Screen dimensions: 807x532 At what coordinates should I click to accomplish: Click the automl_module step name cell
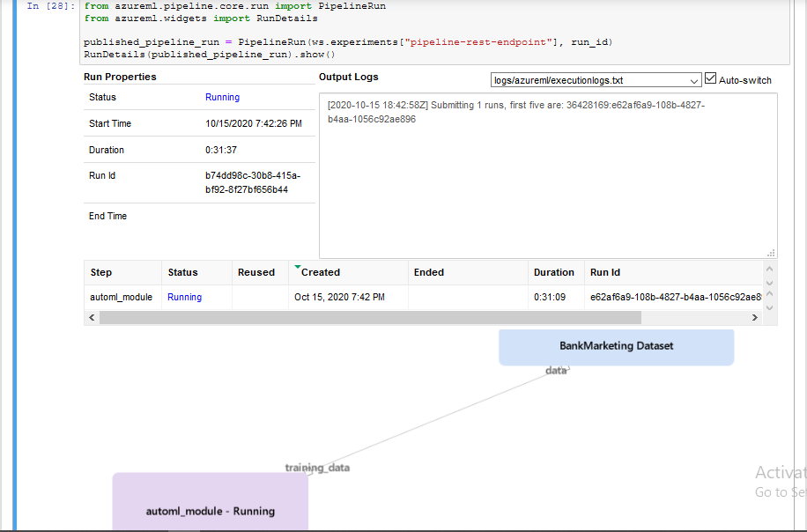121,297
